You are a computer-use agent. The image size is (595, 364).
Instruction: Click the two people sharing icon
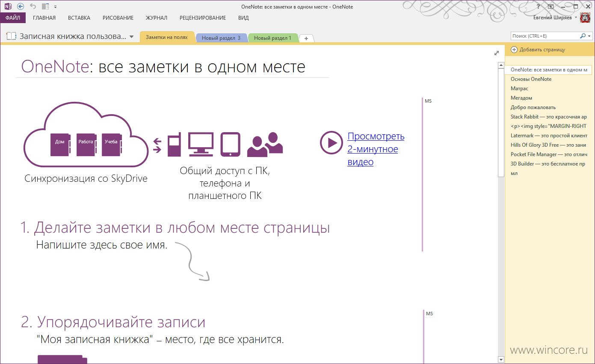[265, 145]
